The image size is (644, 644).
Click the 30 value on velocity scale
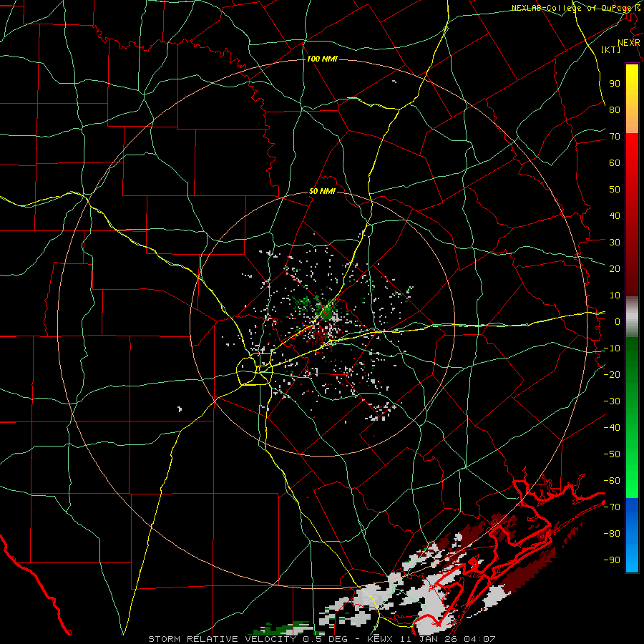point(615,243)
